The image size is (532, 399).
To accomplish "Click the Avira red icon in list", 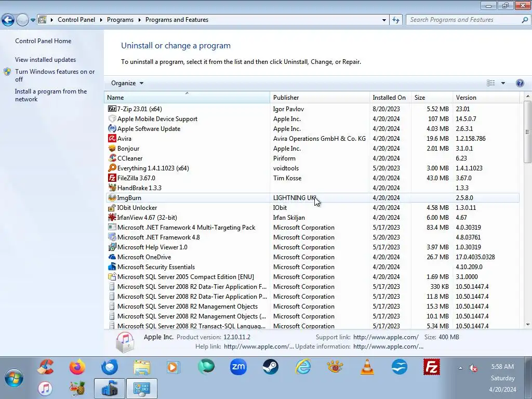I will (112, 138).
